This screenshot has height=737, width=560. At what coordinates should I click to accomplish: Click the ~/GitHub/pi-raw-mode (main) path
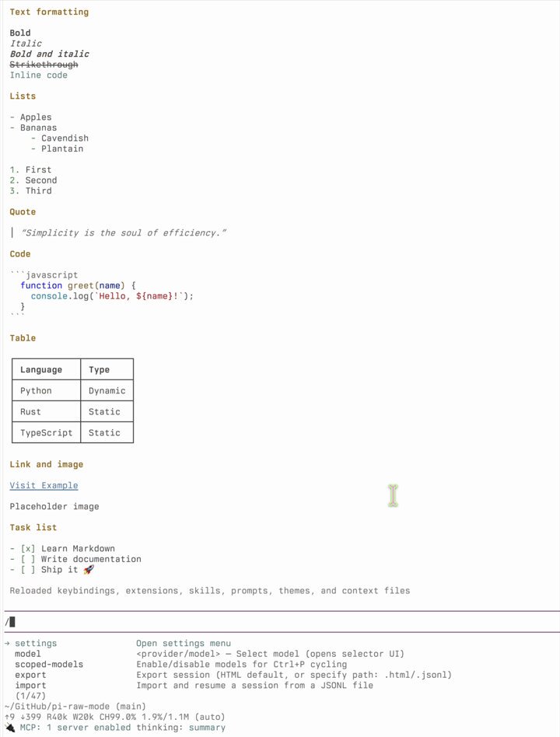(x=75, y=707)
